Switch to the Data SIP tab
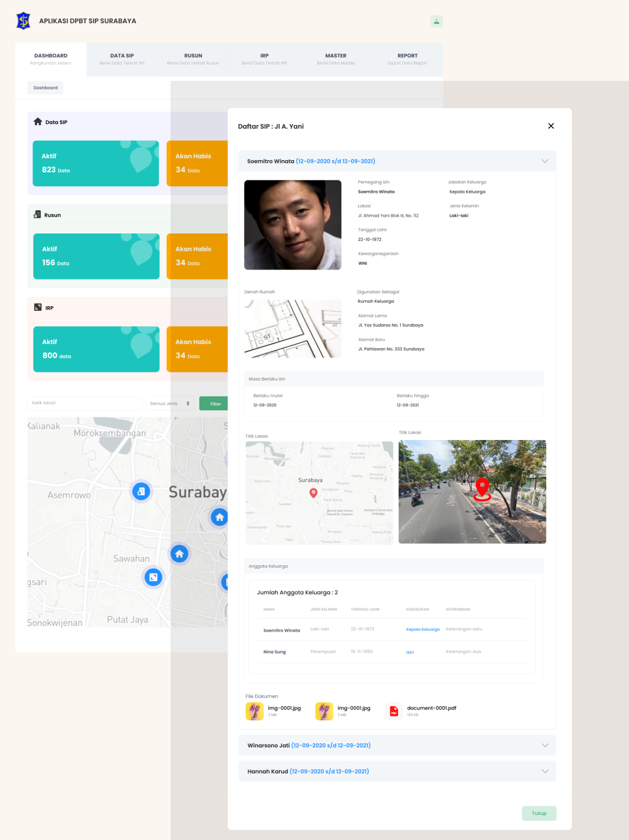The height and width of the screenshot is (840, 629). (x=122, y=59)
